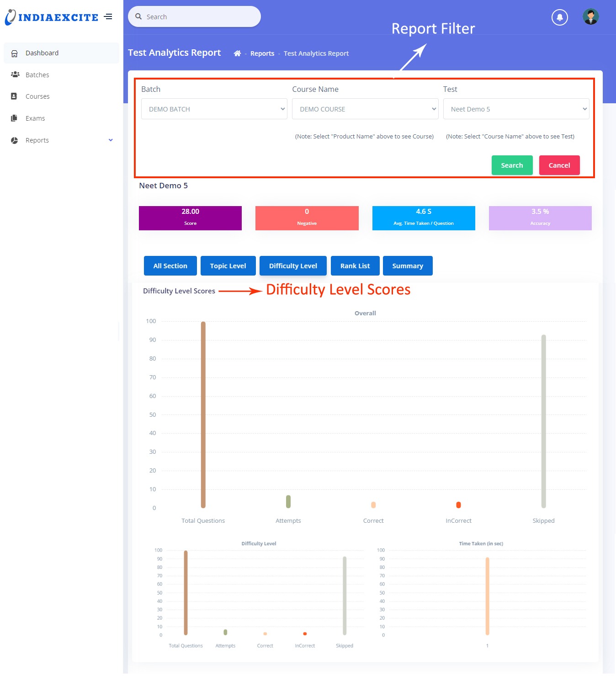Screen dimensions: 616x685
Task: Click the Exams copy icon in the sidebar
Action: pos(14,118)
